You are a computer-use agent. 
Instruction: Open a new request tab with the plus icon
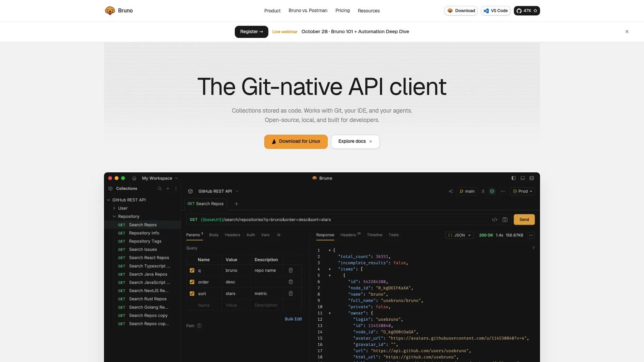point(237,204)
